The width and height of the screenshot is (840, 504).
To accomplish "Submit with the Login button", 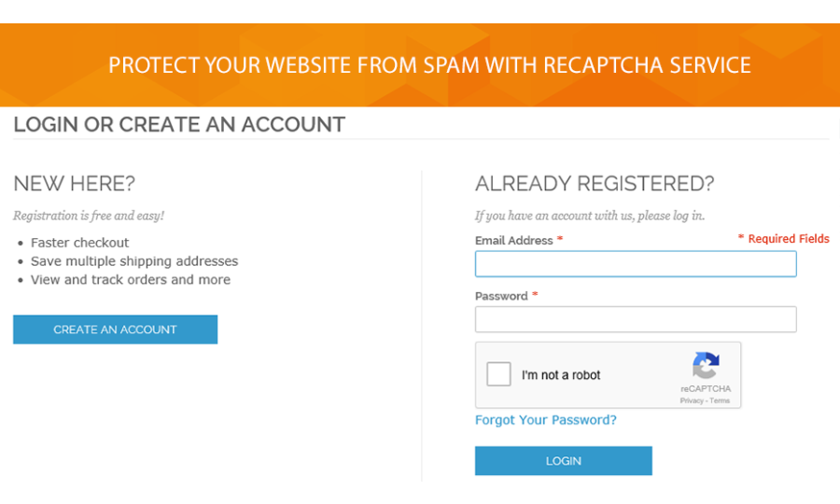I will (x=563, y=461).
